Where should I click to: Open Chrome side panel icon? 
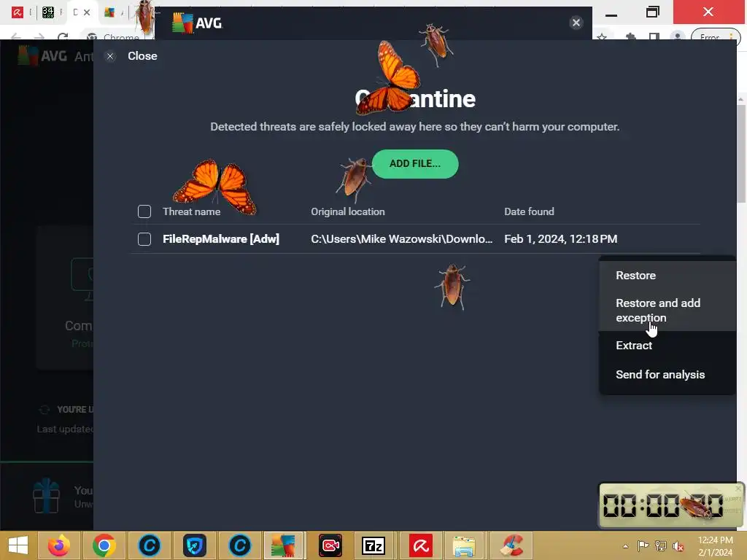click(654, 36)
